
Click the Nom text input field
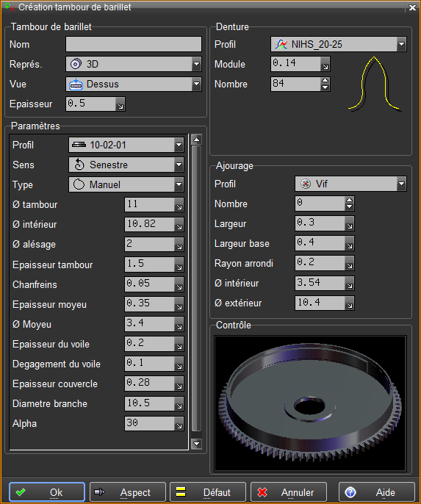[x=134, y=44]
